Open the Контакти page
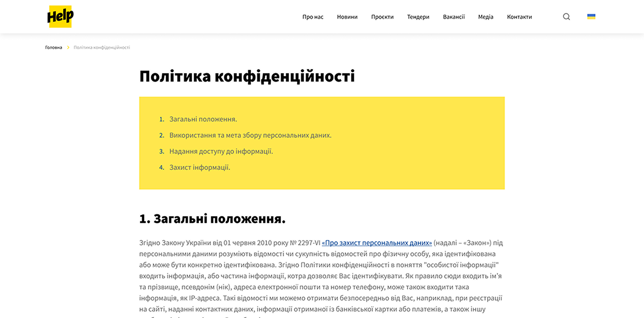Screen dimensions: 644x318 click(519, 17)
